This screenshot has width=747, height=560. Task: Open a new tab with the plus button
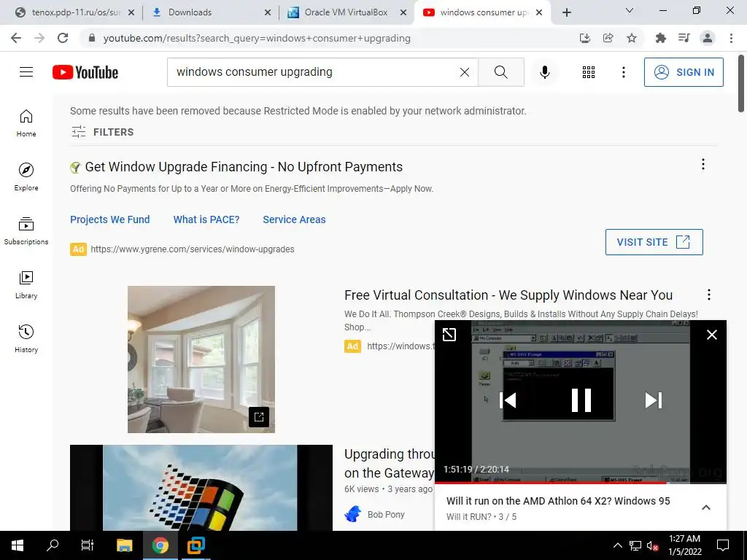point(566,12)
